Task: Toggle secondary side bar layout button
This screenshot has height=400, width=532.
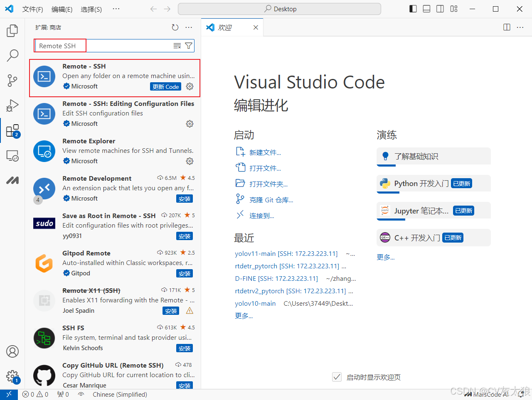Action: tap(440, 9)
